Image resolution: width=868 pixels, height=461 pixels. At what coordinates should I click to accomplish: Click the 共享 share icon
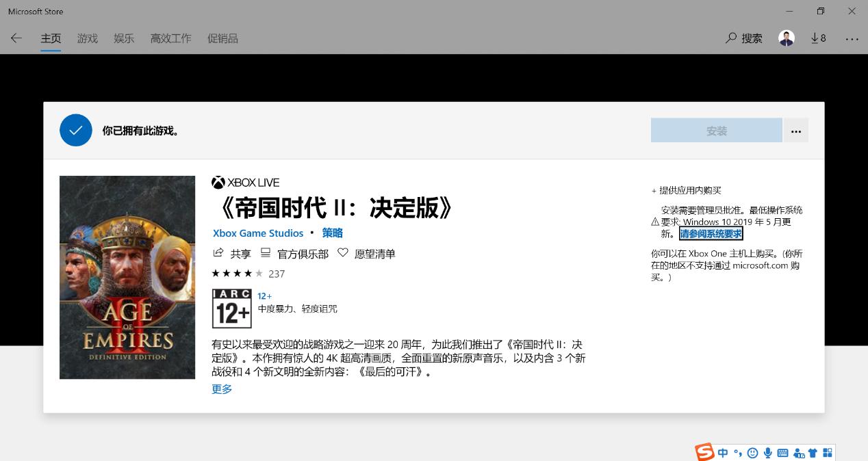(218, 252)
